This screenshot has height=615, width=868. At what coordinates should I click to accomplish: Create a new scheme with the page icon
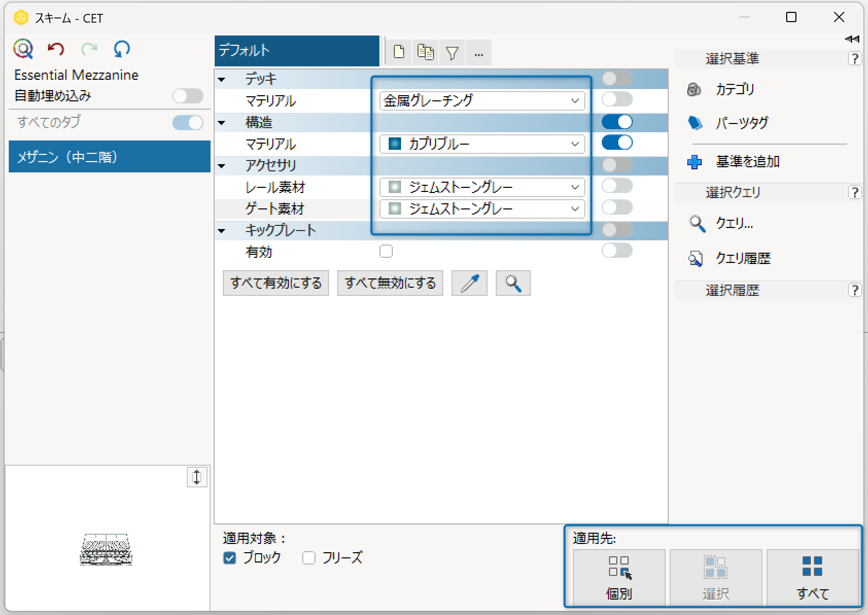coord(399,52)
